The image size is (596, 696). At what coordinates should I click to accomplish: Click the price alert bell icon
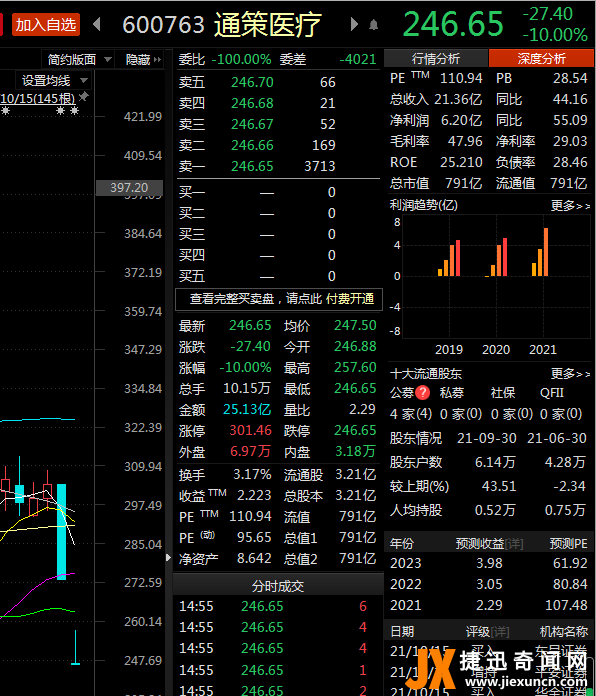[x=374, y=25]
